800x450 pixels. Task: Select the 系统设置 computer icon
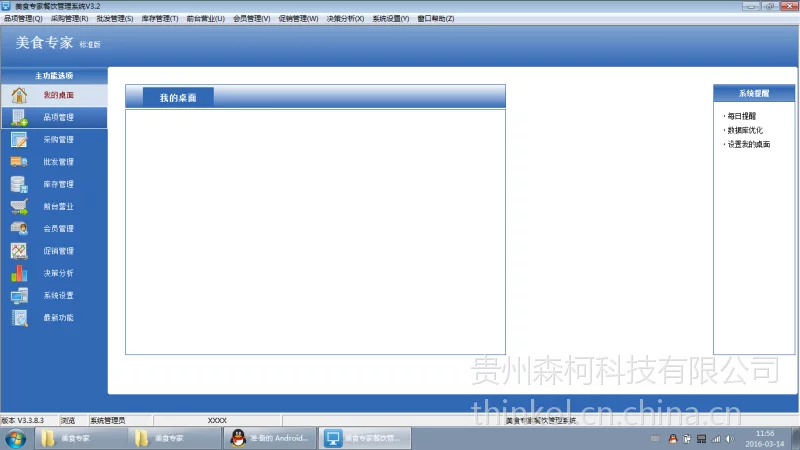click(x=19, y=295)
